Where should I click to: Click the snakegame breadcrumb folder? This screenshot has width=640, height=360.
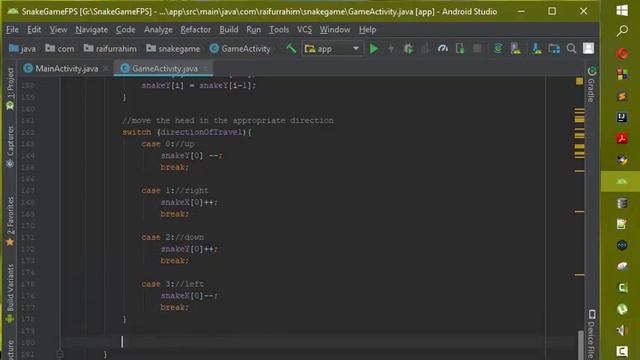coord(173,49)
